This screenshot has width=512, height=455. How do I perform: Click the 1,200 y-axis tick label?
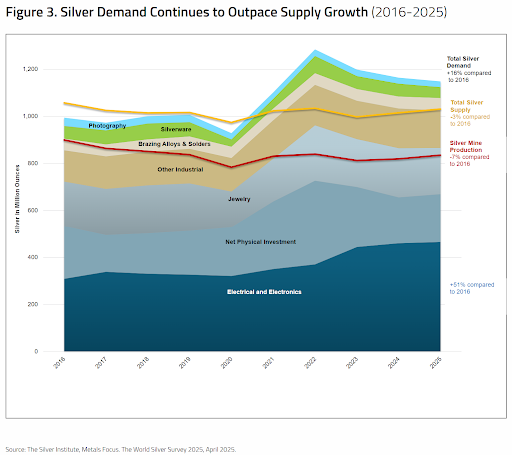point(30,69)
